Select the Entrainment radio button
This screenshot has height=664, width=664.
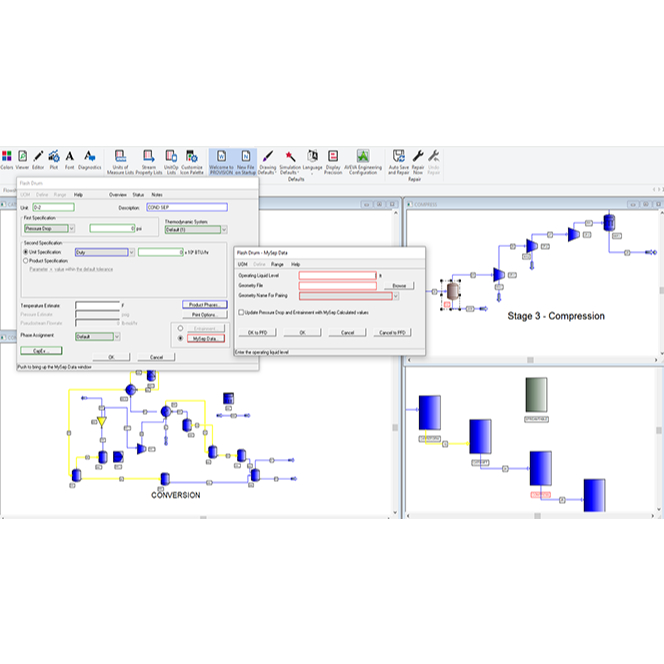tap(180, 328)
